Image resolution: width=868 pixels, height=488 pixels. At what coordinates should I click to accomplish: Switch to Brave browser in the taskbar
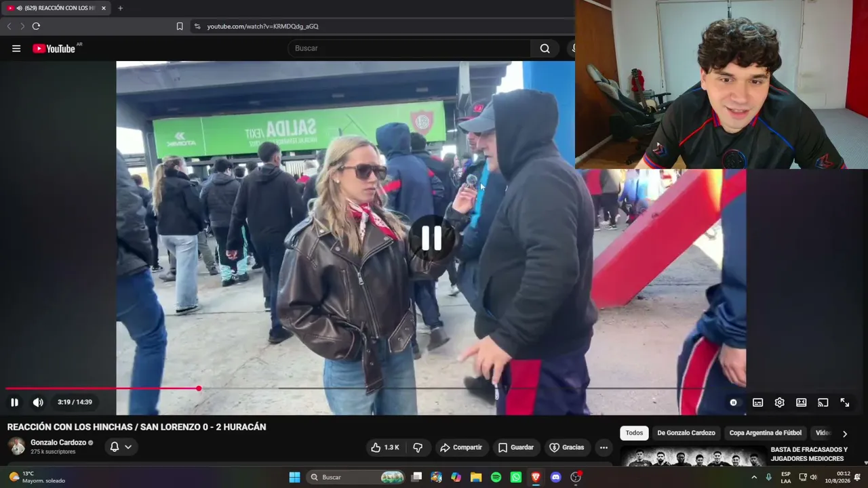[536, 477]
